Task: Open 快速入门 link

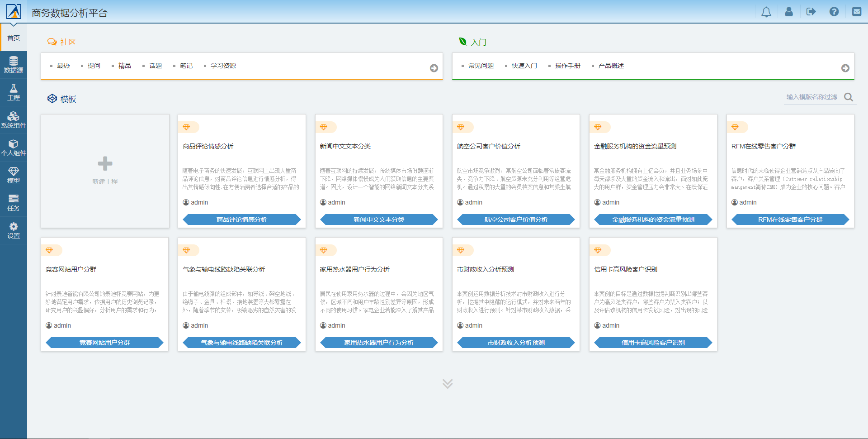Action: coord(524,66)
